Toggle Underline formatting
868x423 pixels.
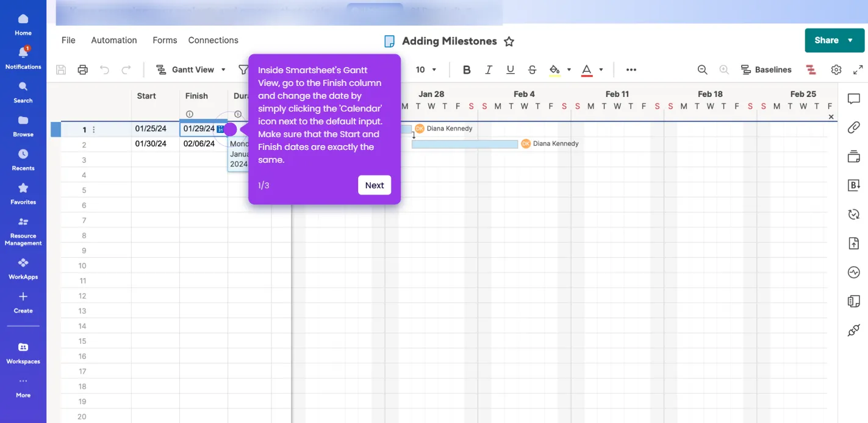[511, 69]
